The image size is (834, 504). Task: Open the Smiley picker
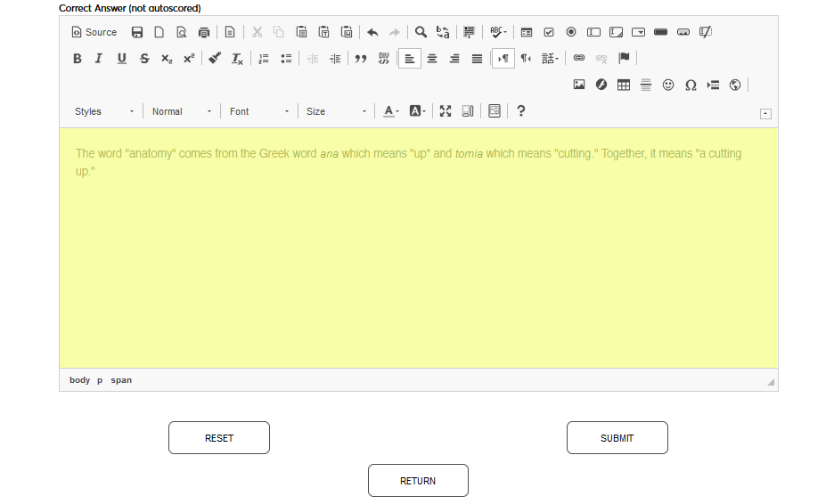668,85
